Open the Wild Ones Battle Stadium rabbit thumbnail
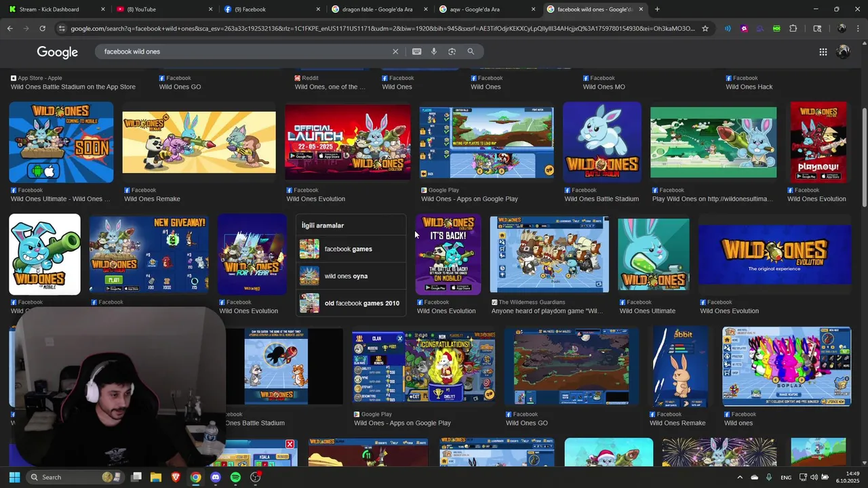The height and width of the screenshot is (488, 868). point(602,142)
